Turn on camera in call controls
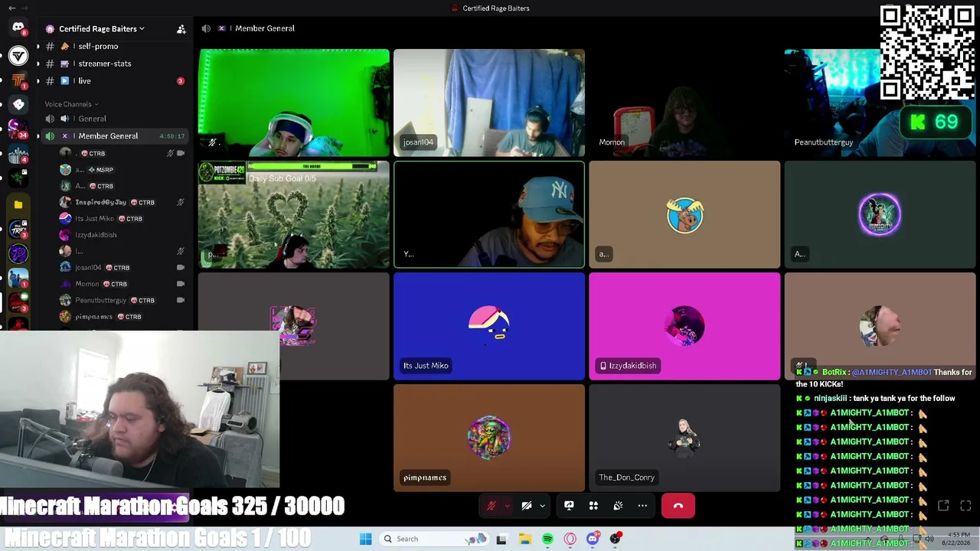 tap(527, 506)
